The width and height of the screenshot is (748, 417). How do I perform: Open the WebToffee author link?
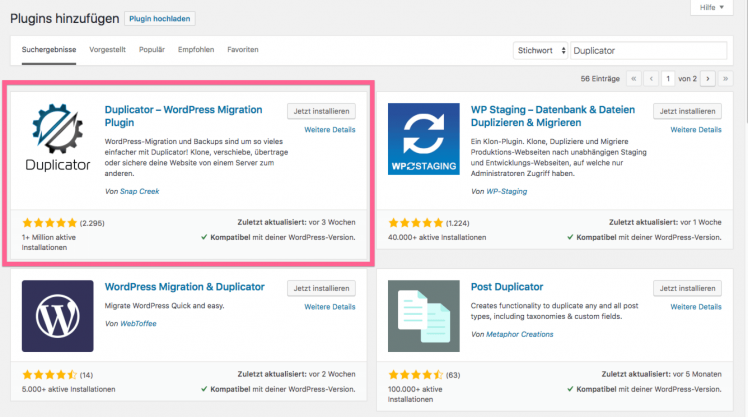click(138, 323)
